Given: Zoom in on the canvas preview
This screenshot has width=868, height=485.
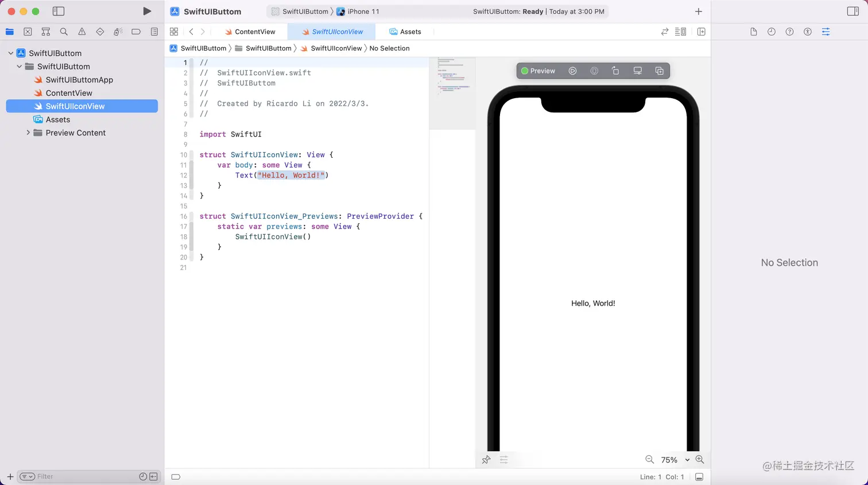Looking at the screenshot, I should point(700,459).
